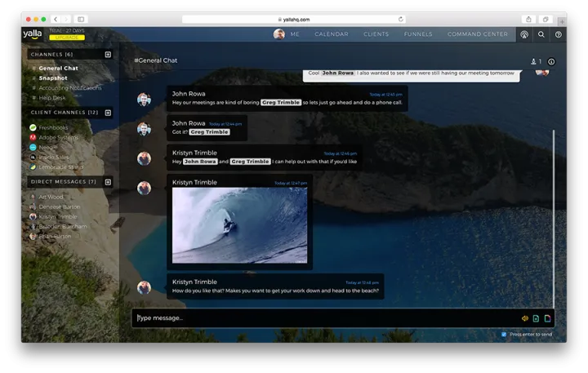Expand Channels section with plus button
This screenshot has height=373, width=588.
pos(108,55)
